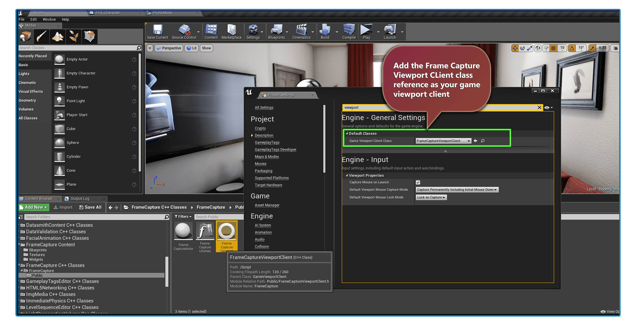Click the Cone actor icon

coord(59,171)
